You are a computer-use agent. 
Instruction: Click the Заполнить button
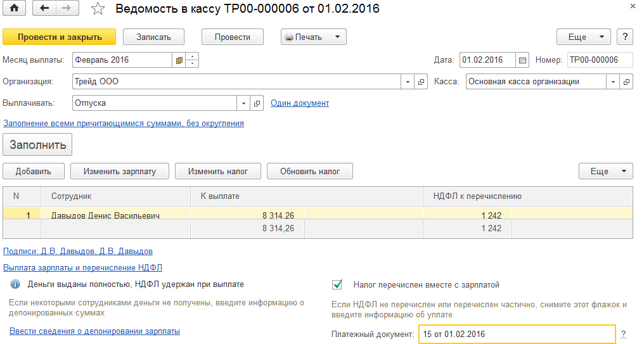(37, 144)
